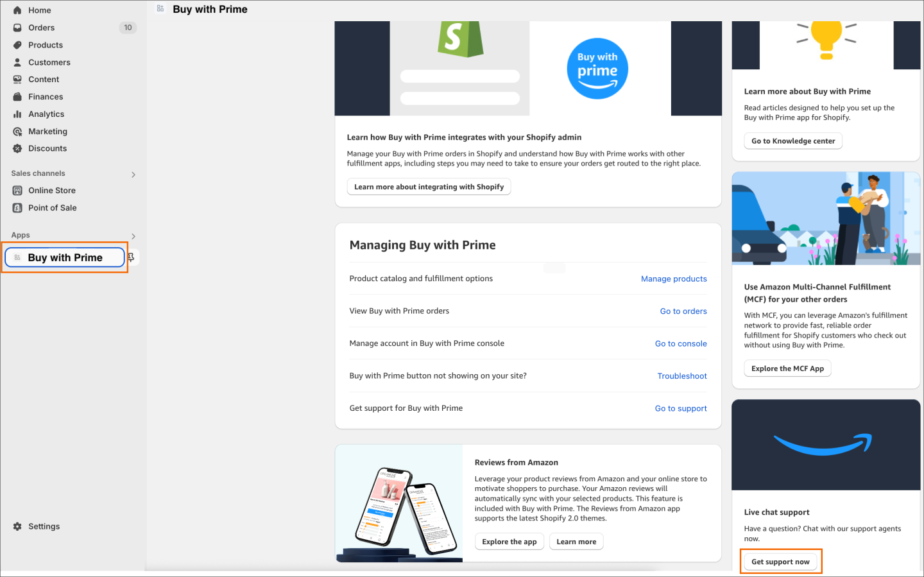The height and width of the screenshot is (577, 924).
Task: Select the Home icon
Action: coord(19,10)
